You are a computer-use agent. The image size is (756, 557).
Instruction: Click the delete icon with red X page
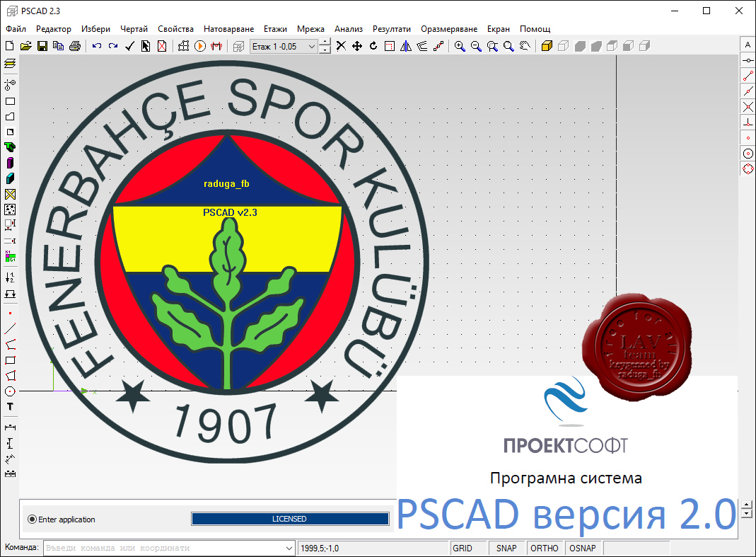(x=162, y=46)
